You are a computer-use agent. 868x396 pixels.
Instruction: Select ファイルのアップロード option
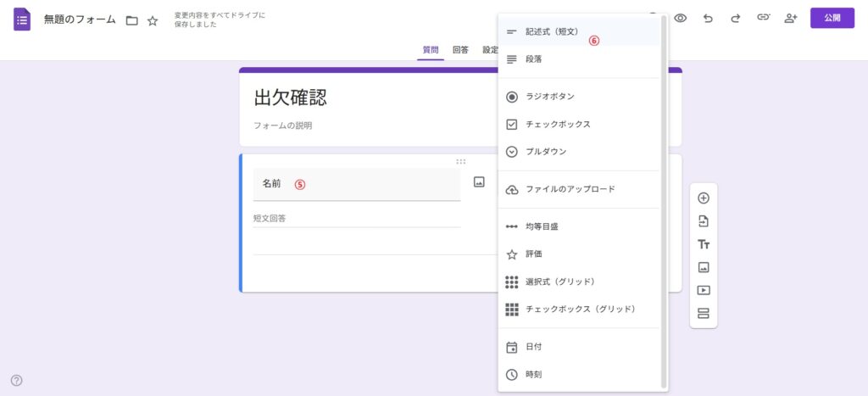click(x=570, y=189)
